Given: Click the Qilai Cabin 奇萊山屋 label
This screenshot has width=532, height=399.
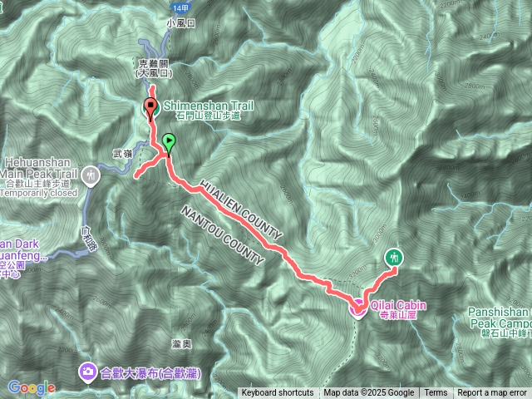Looking at the screenshot, I should click(x=398, y=309).
